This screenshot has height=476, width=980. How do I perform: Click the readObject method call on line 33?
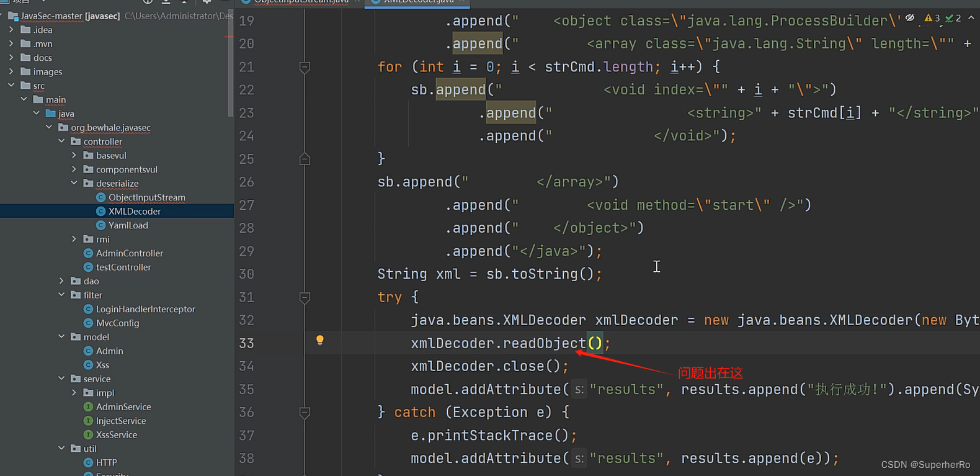(x=544, y=343)
